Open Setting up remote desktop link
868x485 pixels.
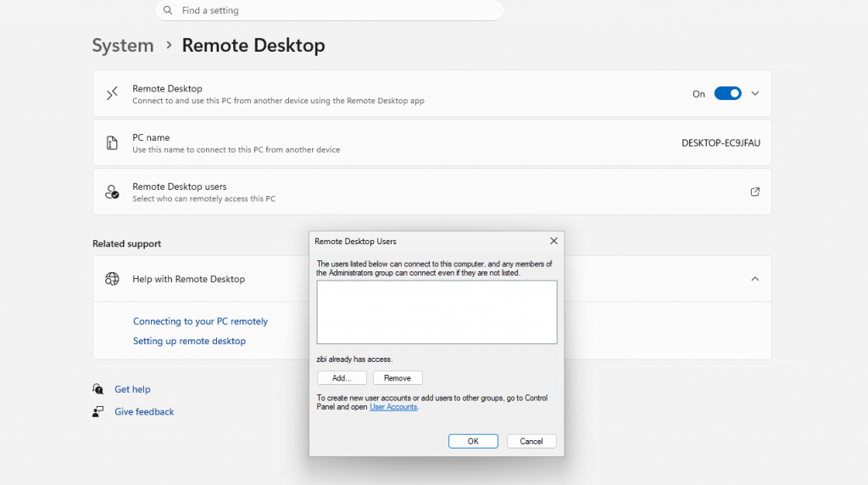coord(189,341)
